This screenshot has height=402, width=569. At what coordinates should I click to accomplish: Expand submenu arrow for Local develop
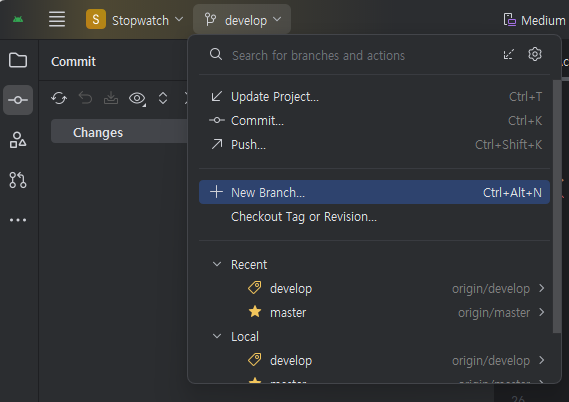pos(541,360)
